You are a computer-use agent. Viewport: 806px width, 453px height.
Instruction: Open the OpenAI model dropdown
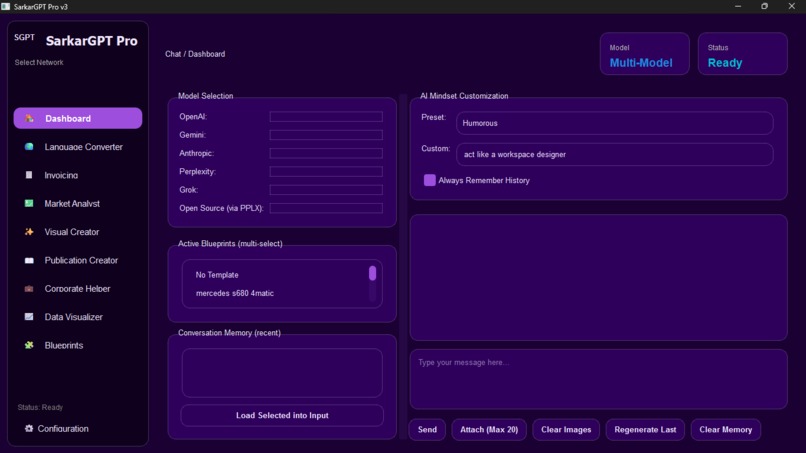pyautogui.click(x=326, y=117)
